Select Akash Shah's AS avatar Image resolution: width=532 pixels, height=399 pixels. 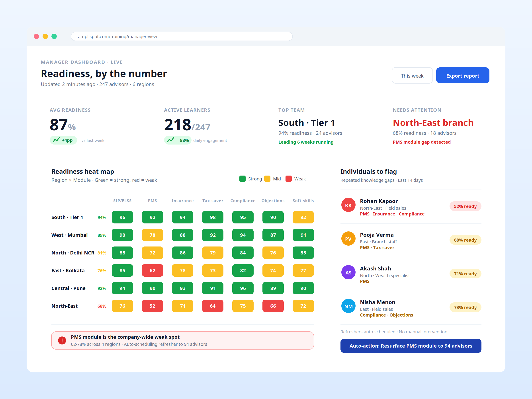click(348, 272)
